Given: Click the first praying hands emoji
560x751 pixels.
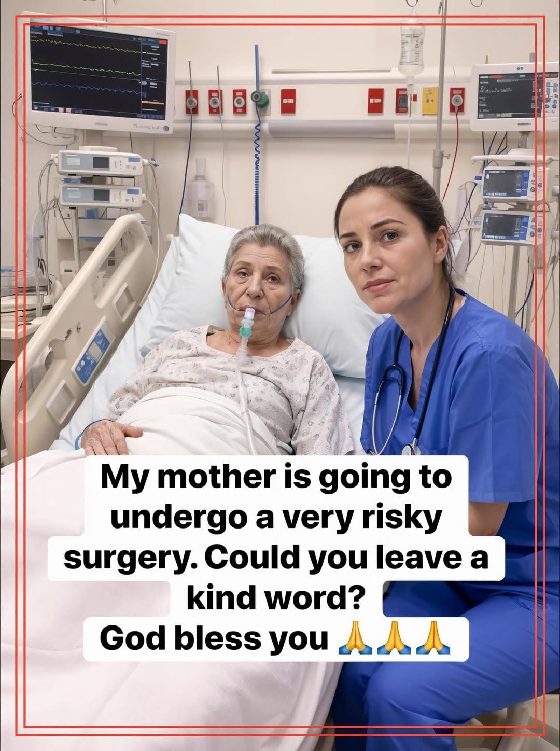Looking at the screenshot, I should click(355, 638).
